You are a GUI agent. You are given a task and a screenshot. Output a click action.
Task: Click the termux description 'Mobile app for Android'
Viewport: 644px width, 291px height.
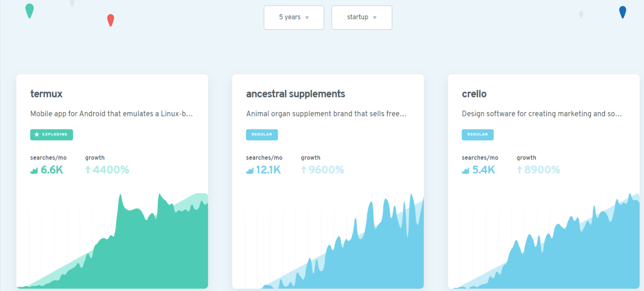coord(111,114)
